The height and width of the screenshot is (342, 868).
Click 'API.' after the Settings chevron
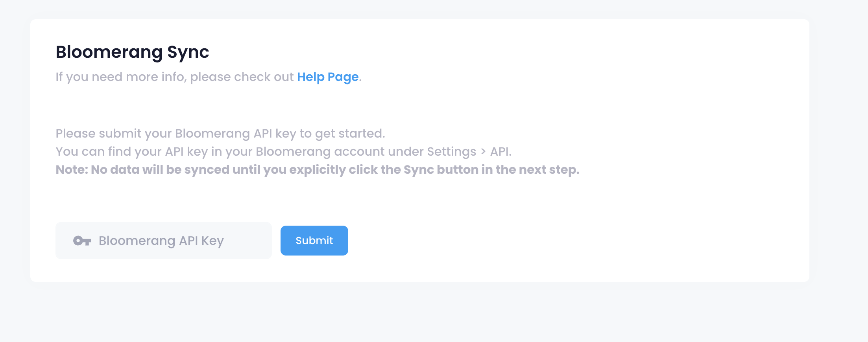(x=501, y=152)
